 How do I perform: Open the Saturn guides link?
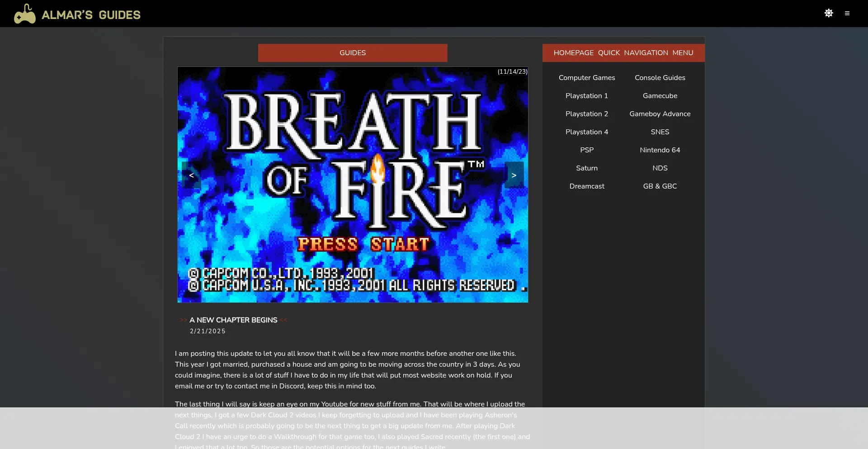click(x=587, y=168)
